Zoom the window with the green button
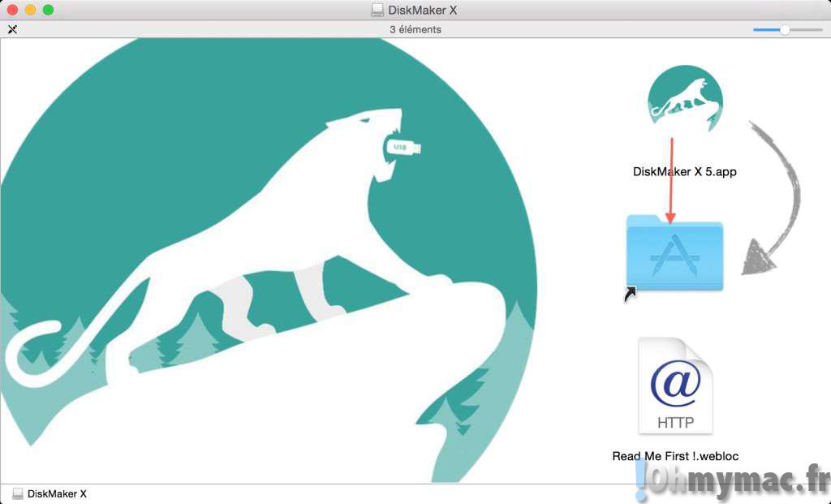 (x=48, y=10)
